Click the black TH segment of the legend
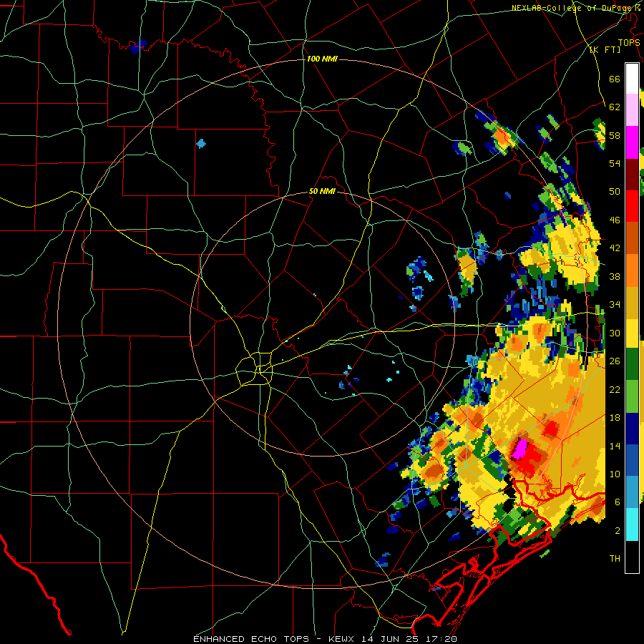The height and width of the screenshot is (644, 644). tap(632, 557)
